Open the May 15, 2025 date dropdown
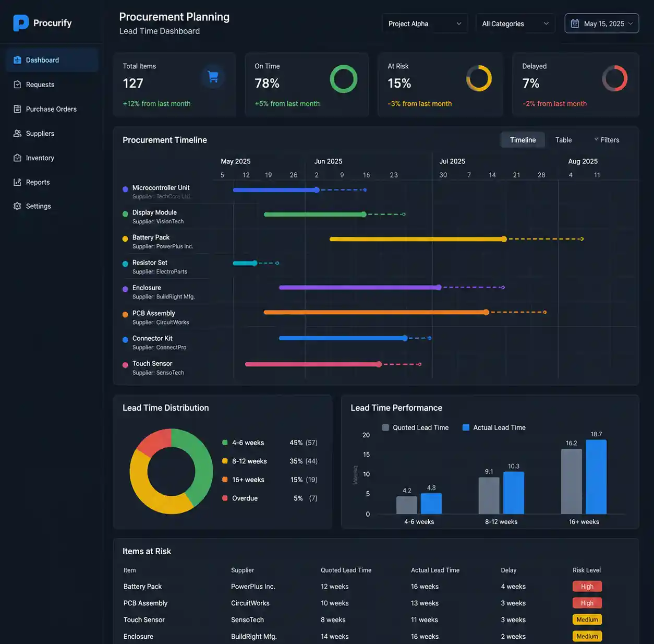 pyautogui.click(x=602, y=23)
